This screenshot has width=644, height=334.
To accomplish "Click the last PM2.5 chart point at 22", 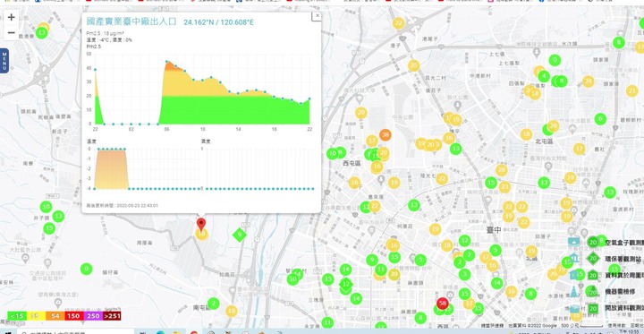I will click(309, 98).
